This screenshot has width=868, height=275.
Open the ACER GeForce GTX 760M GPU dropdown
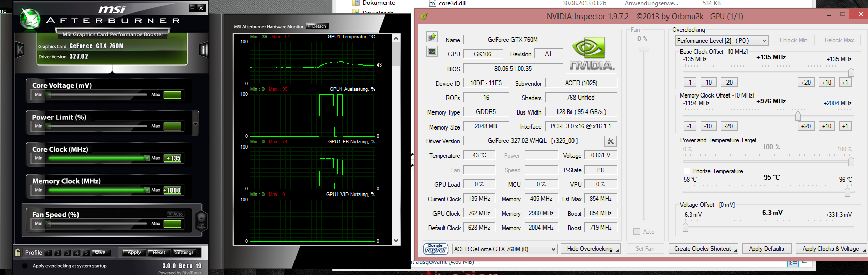tap(505, 249)
